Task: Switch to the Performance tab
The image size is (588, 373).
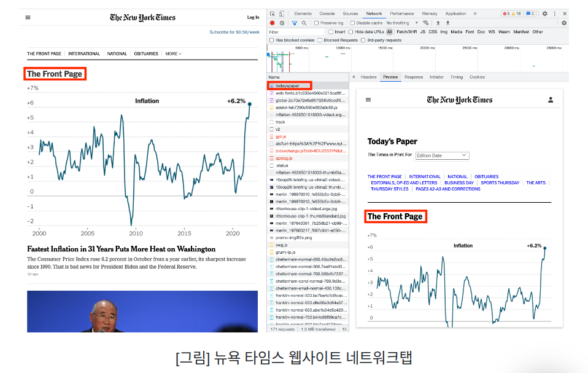Action: click(402, 14)
